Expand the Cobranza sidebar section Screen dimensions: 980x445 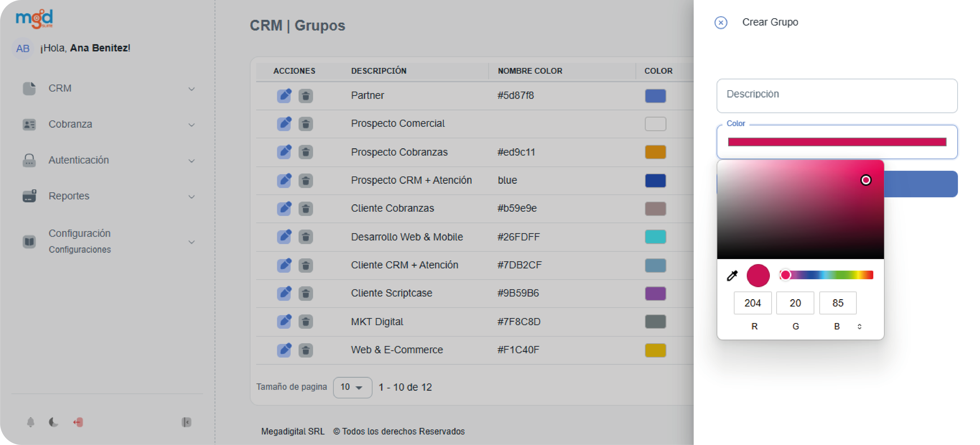pos(108,125)
